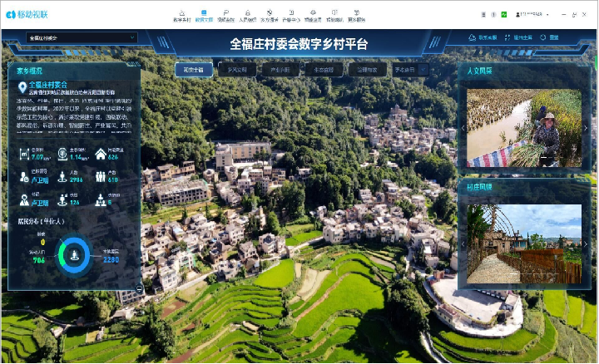Image resolution: width=599 pixels, height=364 pixels.
Task: Select the 和美全福 tab
Action: tap(194, 70)
